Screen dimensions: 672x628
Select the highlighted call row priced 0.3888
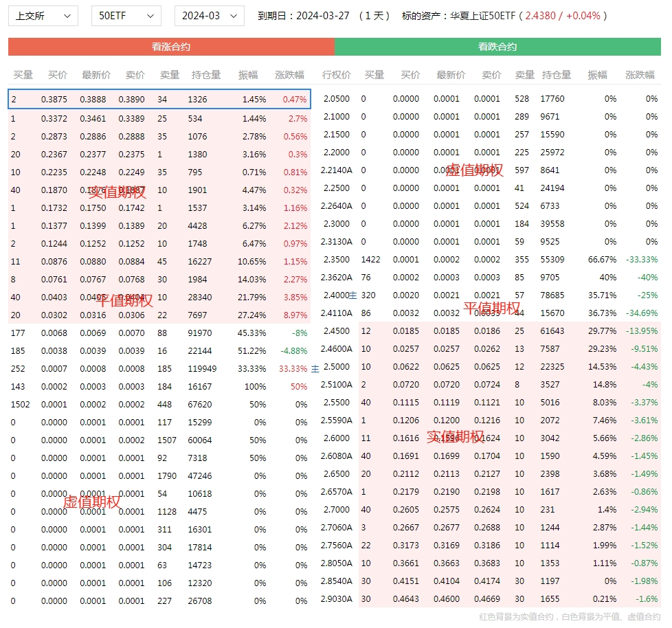159,100
